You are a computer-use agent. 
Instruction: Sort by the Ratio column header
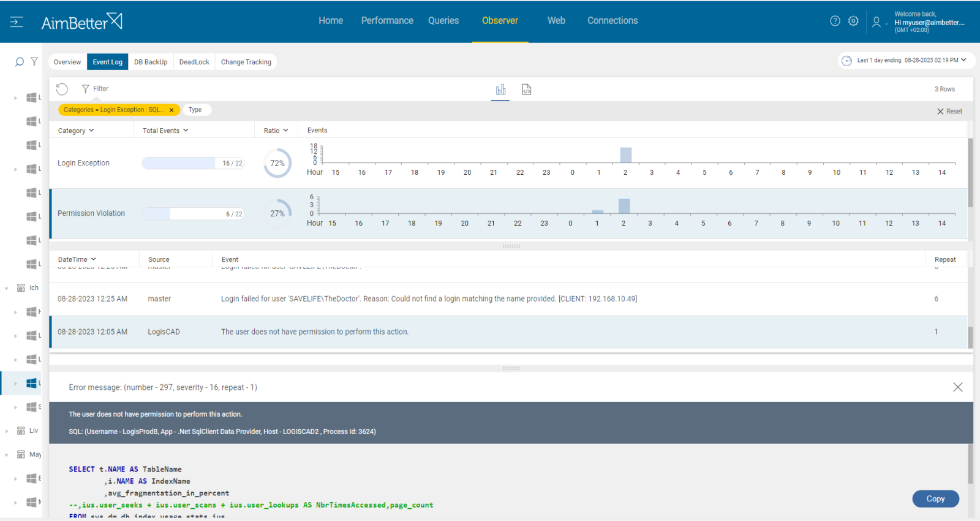point(276,131)
